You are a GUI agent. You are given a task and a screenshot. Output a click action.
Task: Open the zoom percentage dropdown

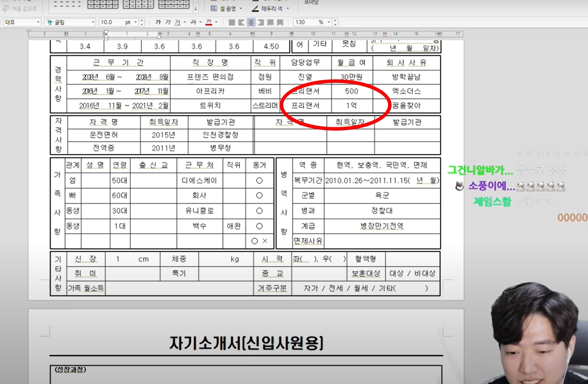328,21
